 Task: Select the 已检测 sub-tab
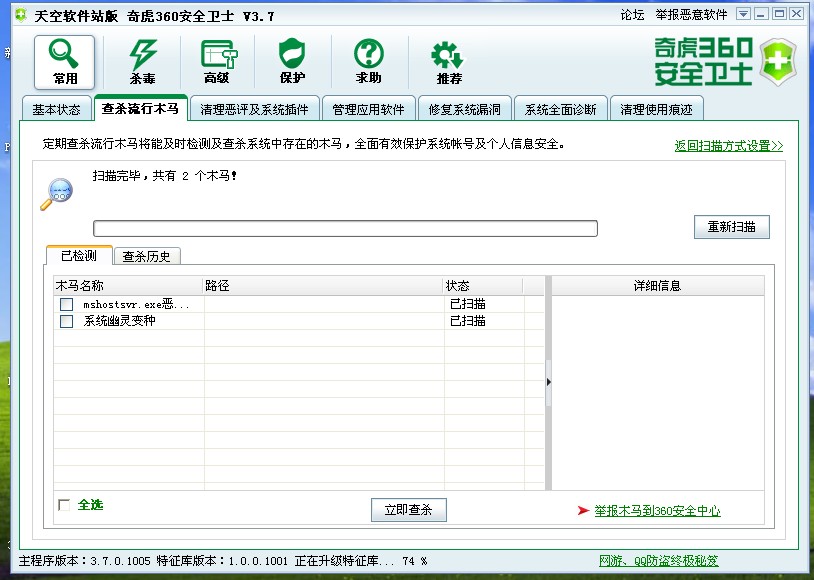tap(79, 255)
